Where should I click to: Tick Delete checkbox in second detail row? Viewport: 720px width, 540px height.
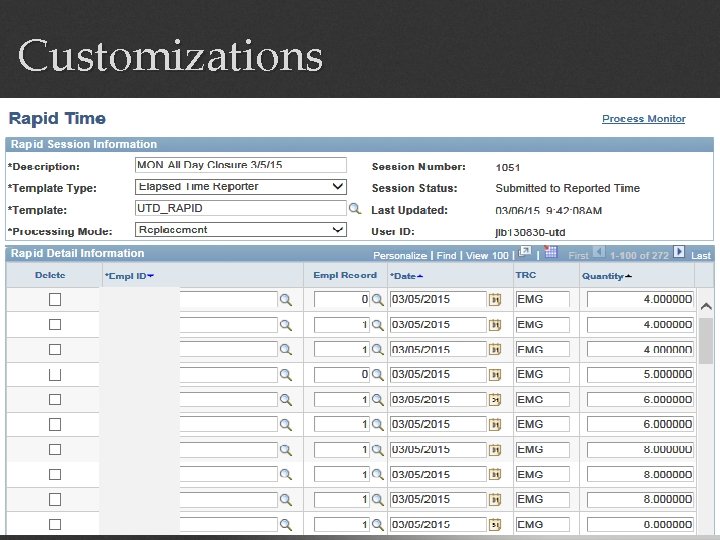coord(55,325)
